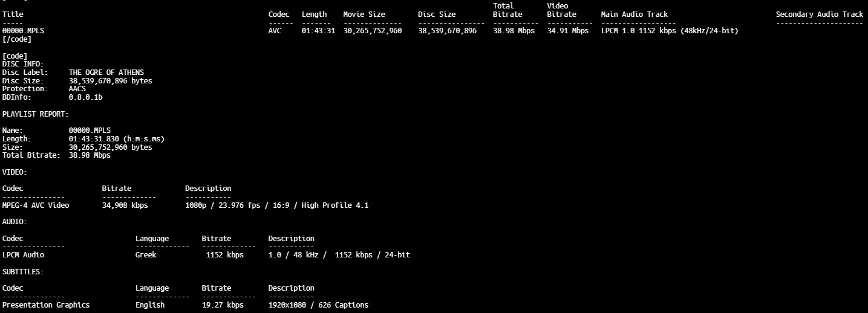Click the Main Audio Track column header

(x=634, y=15)
